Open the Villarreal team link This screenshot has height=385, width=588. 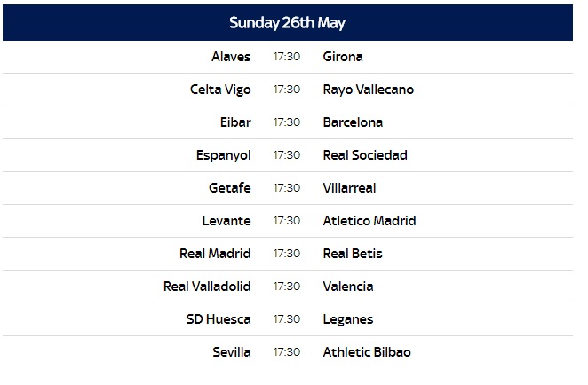tap(349, 188)
